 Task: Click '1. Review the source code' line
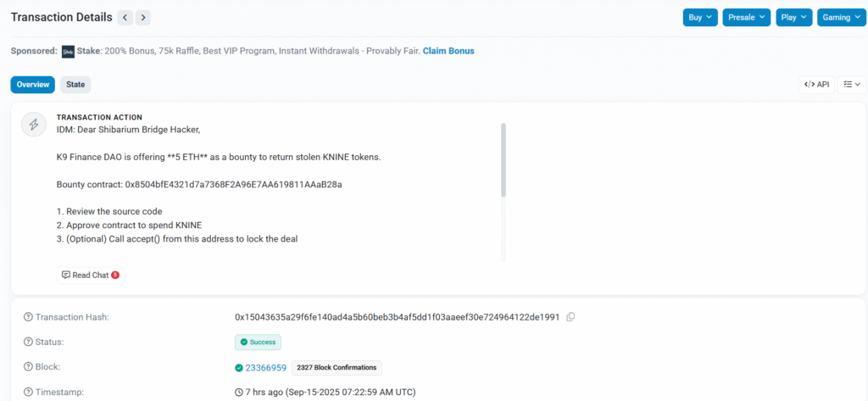coord(109,212)
